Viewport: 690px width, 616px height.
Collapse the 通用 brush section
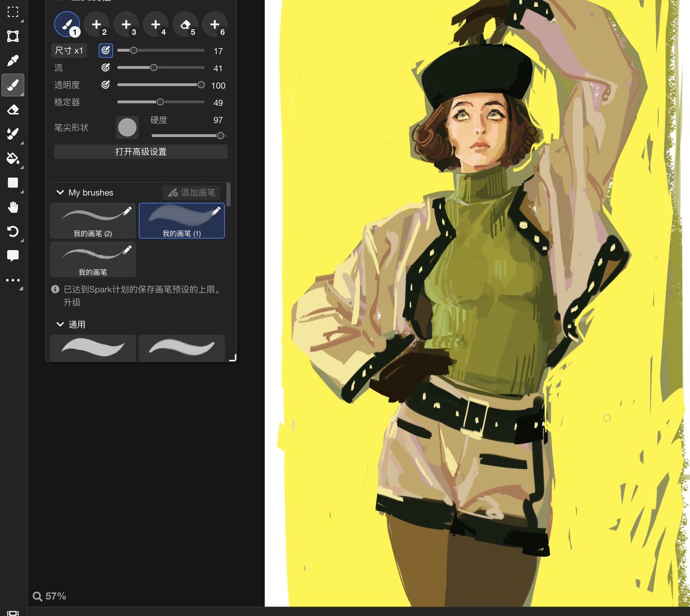60,324
